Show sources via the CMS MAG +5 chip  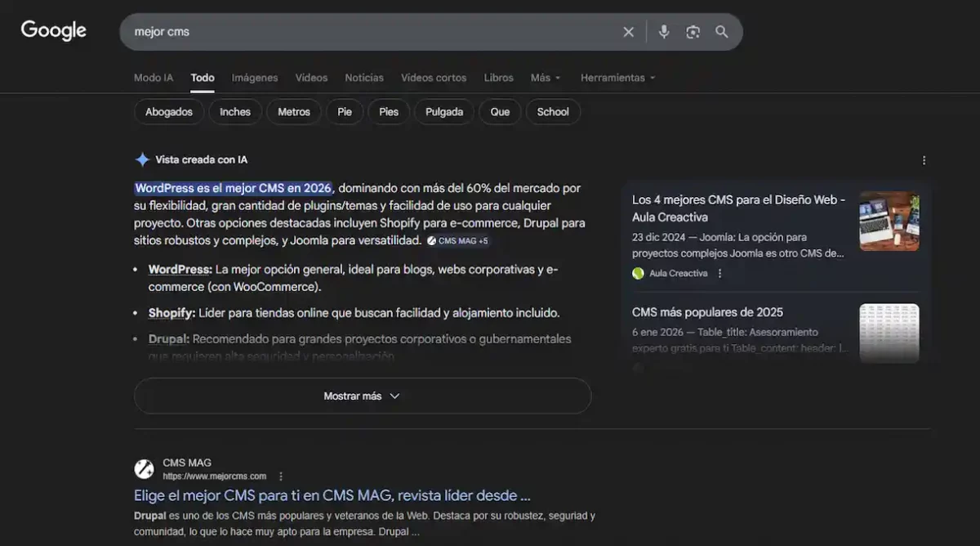(457, 240)
